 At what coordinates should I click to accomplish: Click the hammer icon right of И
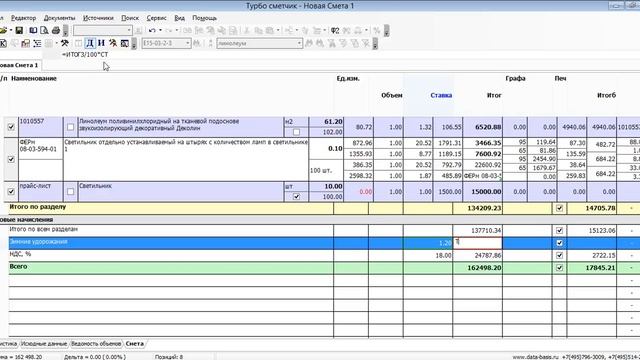tap(113, 43)
